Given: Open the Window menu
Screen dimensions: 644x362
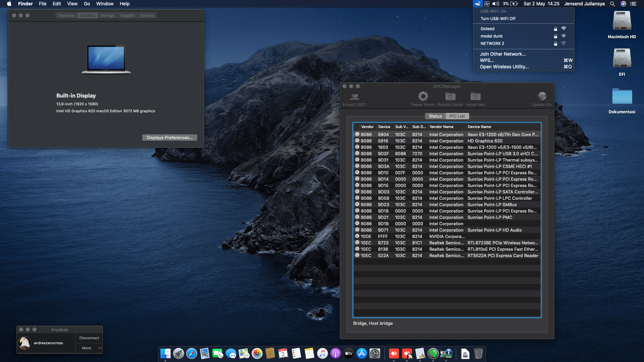Looking at the screenshot, I should [105, 4].
